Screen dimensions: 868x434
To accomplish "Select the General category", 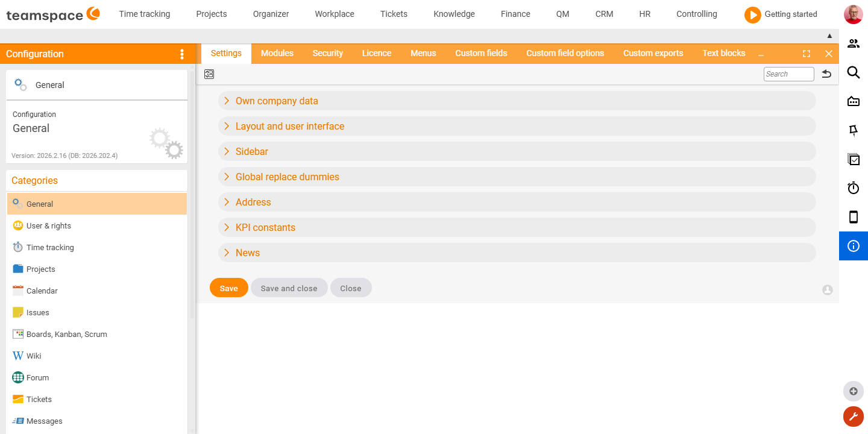I will 97,204.
